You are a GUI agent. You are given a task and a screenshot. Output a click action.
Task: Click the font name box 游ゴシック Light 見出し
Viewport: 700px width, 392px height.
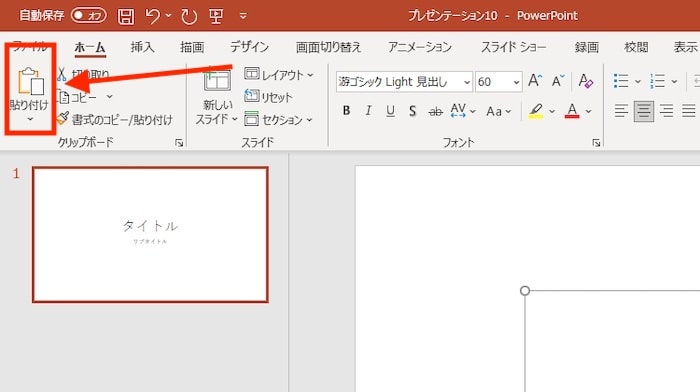[x=399, y=82]
